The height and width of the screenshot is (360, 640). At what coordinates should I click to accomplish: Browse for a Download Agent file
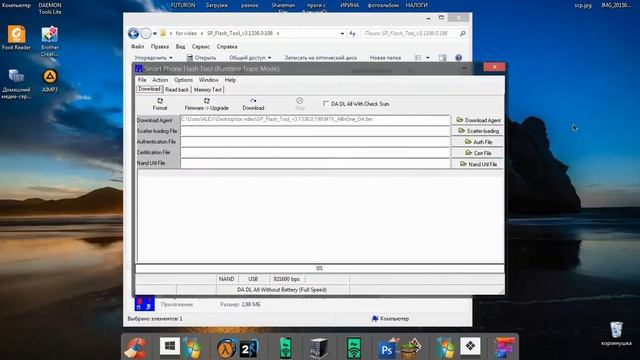478,120
